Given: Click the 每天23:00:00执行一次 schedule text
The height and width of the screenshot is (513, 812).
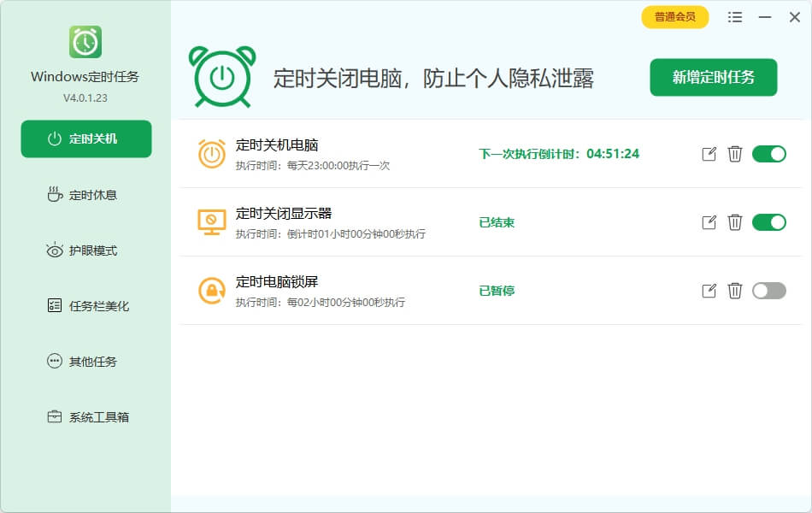Looking at the screenshot, I should point(338,166).
